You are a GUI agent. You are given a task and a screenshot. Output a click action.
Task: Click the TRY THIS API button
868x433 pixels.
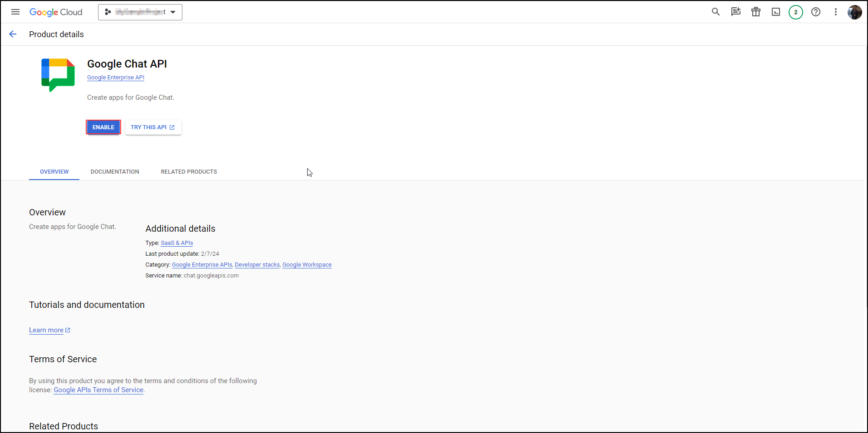153,127
